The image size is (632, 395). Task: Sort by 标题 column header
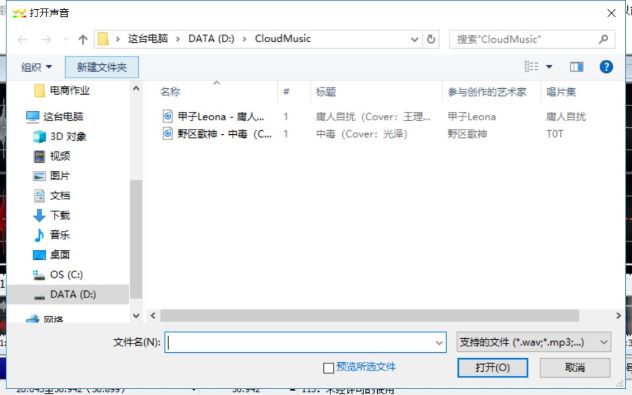326,92
